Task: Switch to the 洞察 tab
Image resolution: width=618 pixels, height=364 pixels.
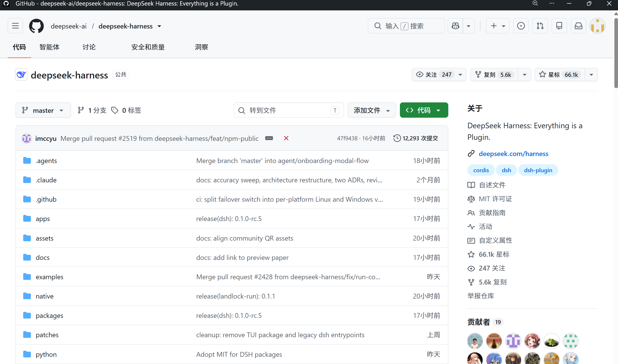Action: point(201,47)
